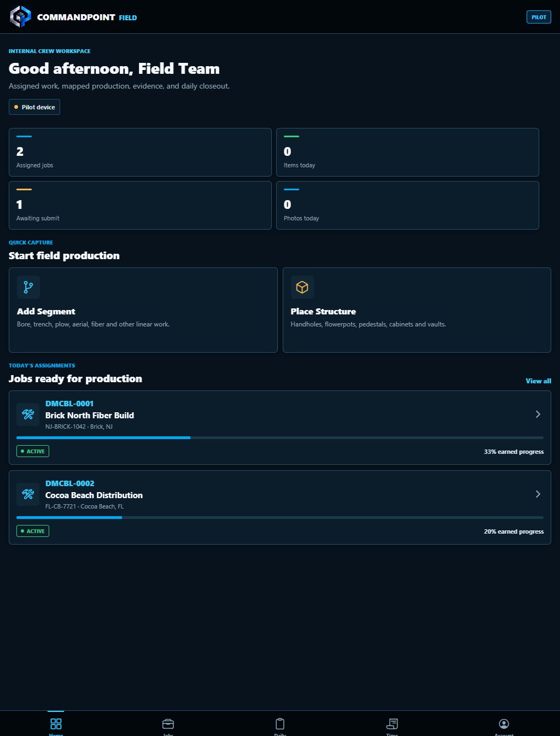This screenshot has height=736, width=560.
Task: Click 20% earned progress label
Action: click(x=514, y=531)
